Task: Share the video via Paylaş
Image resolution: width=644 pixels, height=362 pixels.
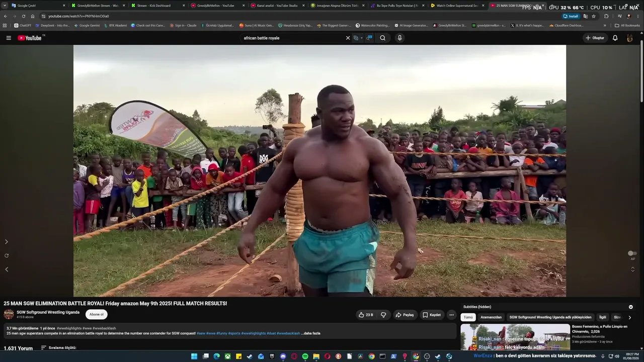Action: 405,315
